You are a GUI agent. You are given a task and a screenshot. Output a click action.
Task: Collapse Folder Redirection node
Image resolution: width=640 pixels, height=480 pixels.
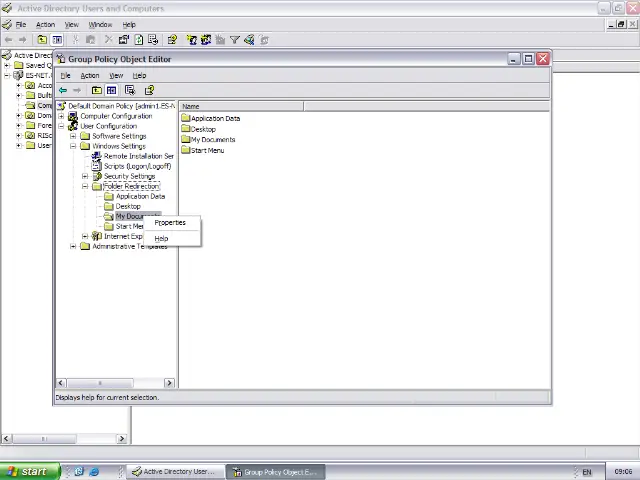85,186
